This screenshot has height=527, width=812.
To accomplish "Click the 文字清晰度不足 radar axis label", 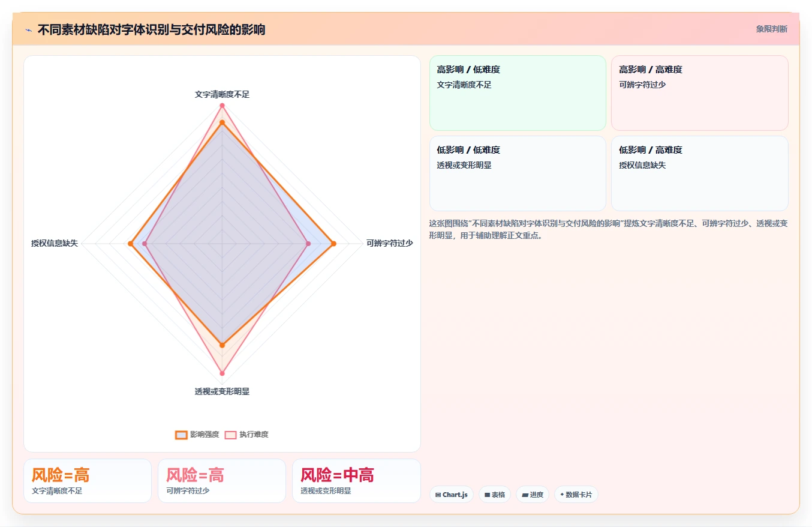I will [x=222, y=94].
